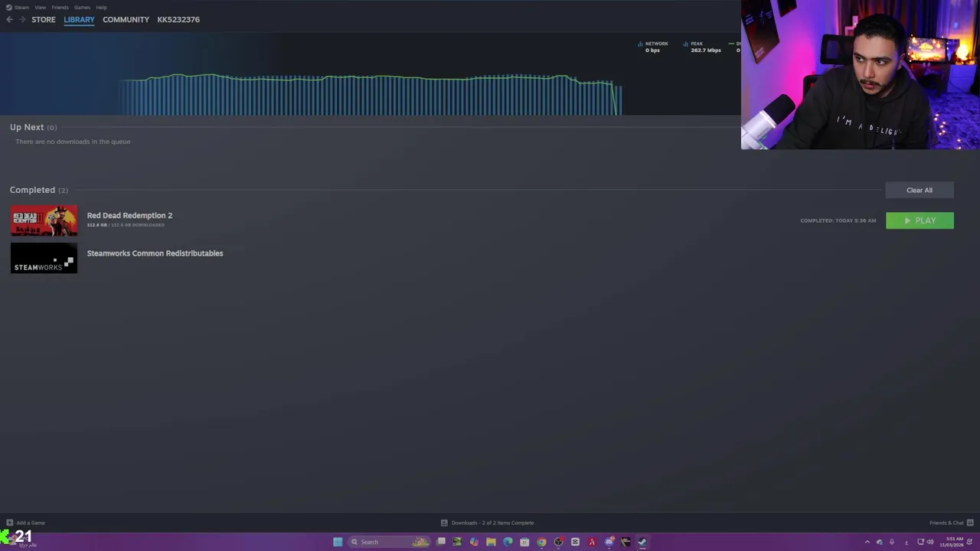Play Red Dead Redemption 2
The width and height of the screenshot is (980, 551).
pyautogui.click(x=920, y=220)
